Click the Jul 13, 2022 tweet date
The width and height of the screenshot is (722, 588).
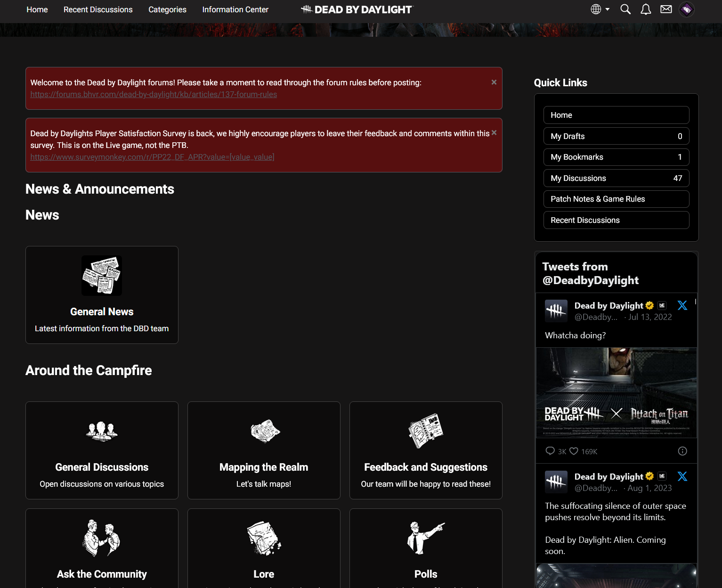tap(650, 317)
